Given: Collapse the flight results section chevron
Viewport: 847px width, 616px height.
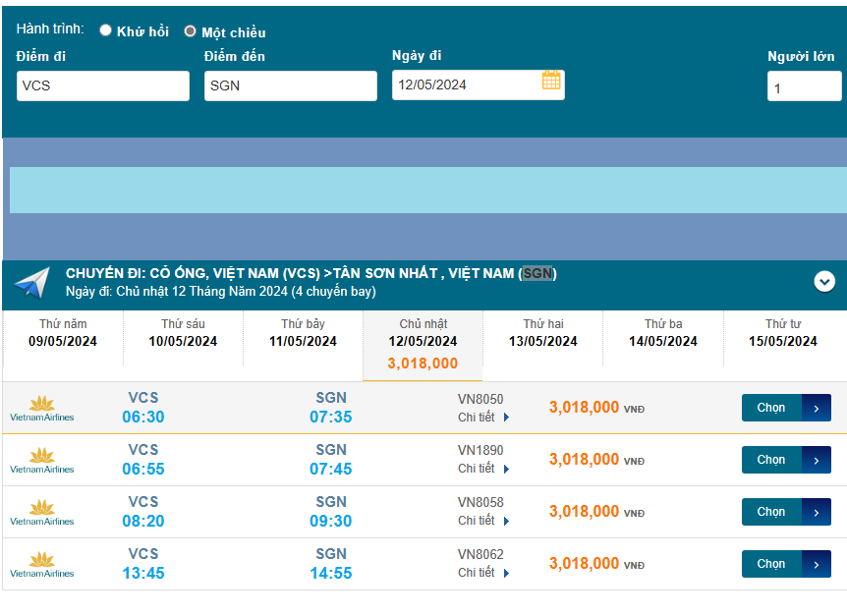Looking at the screenshot, I should (824, 282).
